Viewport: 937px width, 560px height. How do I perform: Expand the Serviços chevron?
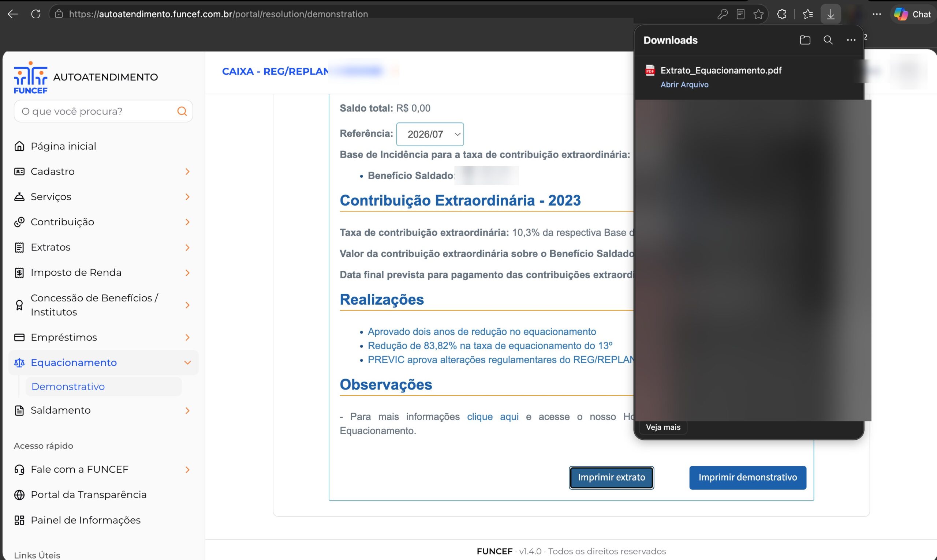click(x=188, y=197)
